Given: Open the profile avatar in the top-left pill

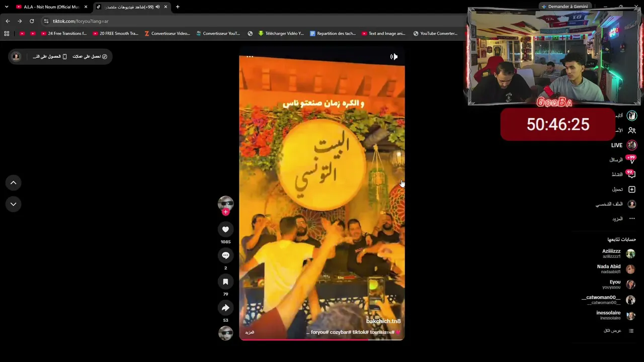Looking at the screenshot, I should [x=16, y=56].
